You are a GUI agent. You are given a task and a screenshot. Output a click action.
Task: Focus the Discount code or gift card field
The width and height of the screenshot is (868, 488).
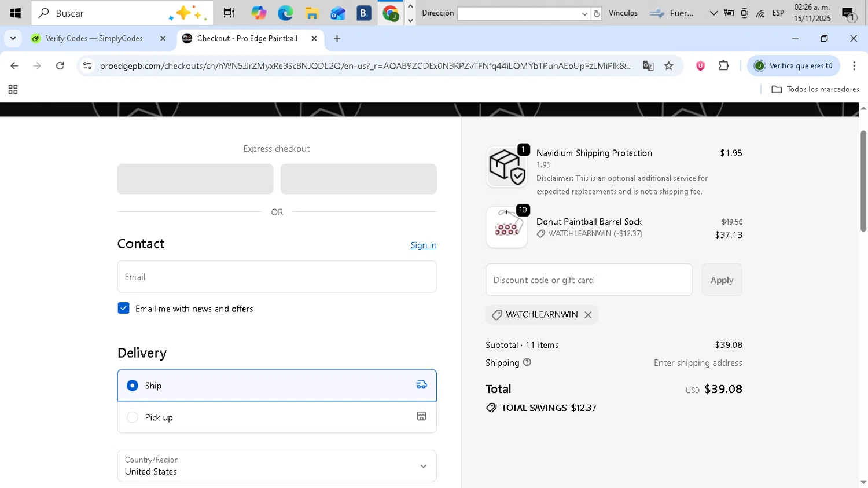(589, 280)
